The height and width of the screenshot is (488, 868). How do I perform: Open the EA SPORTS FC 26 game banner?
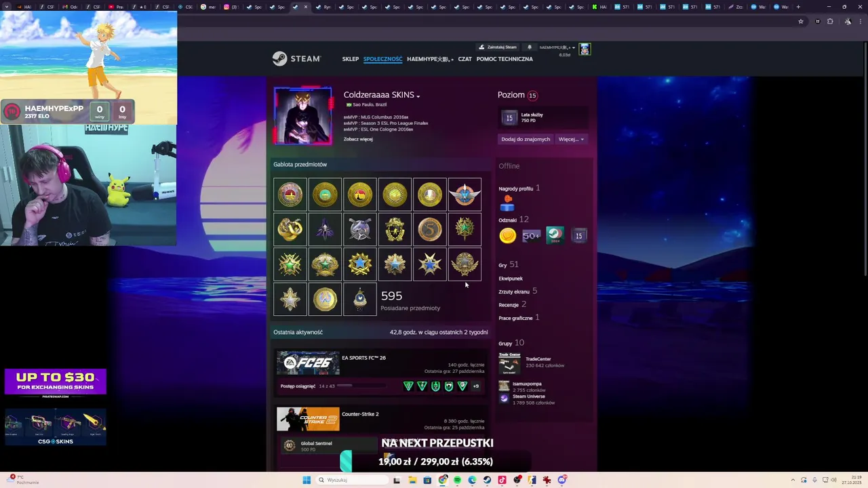coord(308,363)
